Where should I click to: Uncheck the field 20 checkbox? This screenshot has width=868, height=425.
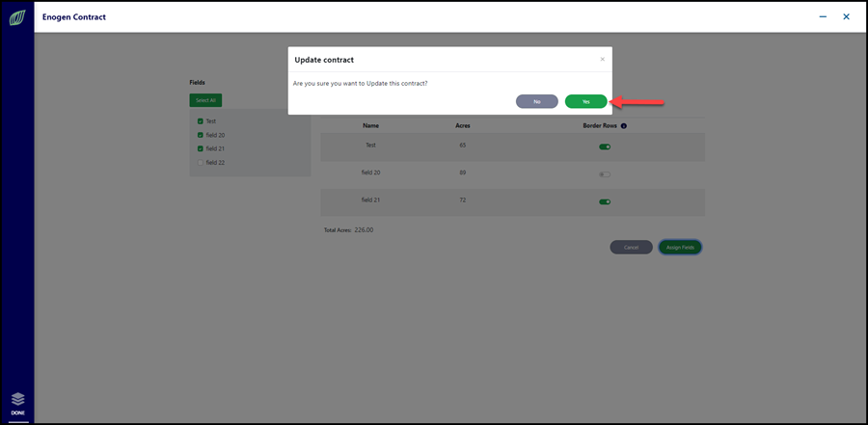click(201, 135)
